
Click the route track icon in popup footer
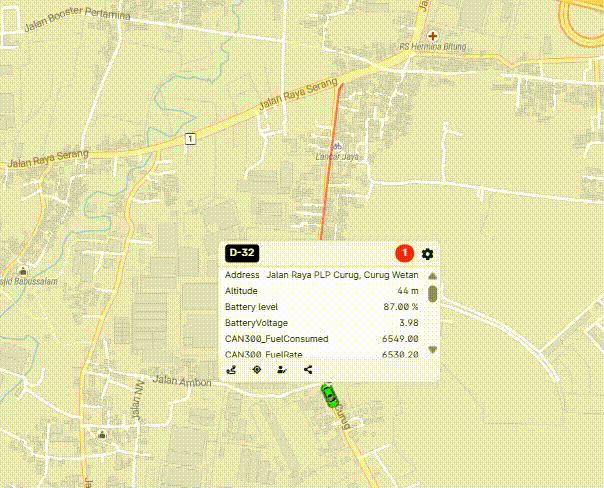coord(232,370)
